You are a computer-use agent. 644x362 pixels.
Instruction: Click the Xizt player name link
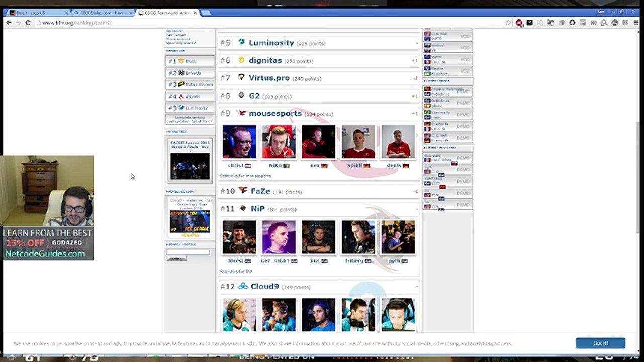click(315, 261)
